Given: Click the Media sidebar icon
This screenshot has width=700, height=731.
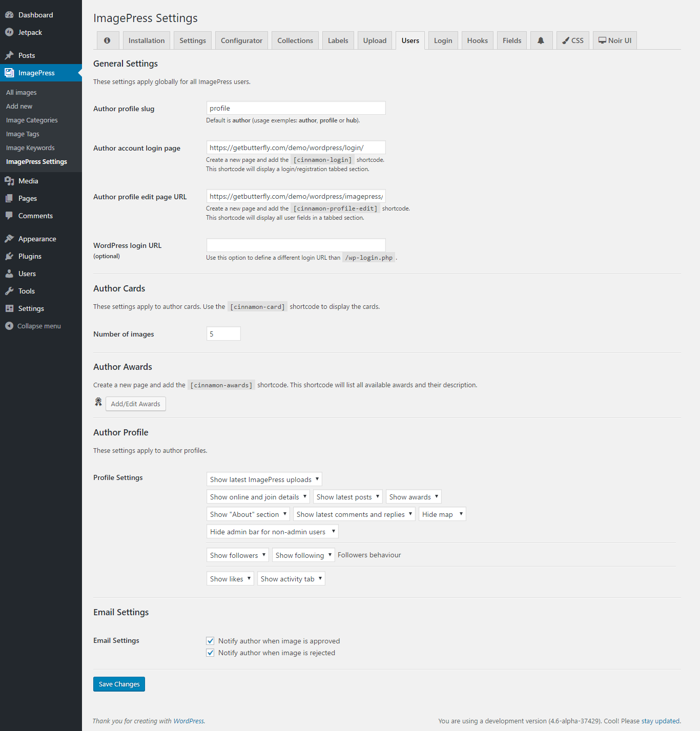Looking at the screenshot, I should point(9,181).
